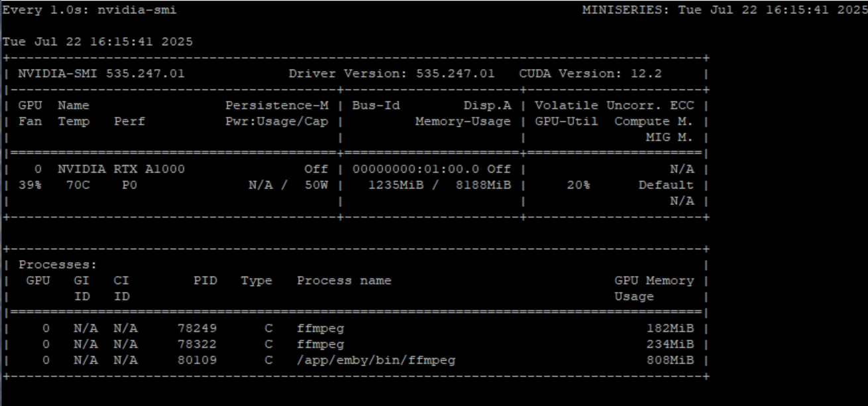
Task: Select PID 78322 in the process list
Action: click(x=197, y=344)
